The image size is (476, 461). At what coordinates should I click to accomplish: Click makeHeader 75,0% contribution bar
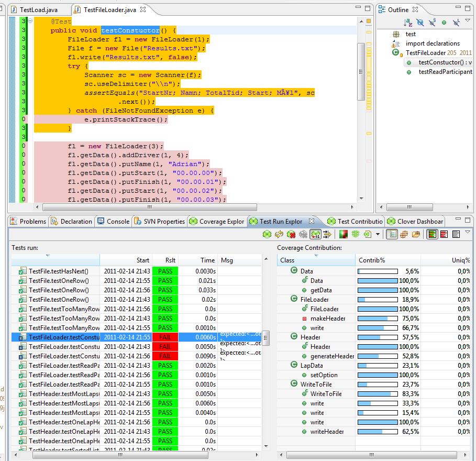click(378, 319)
